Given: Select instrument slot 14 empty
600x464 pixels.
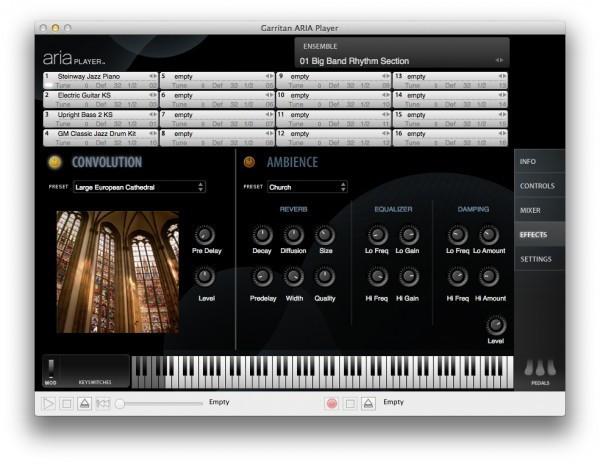Looking at the screenshot, I should tap(450, 99).
